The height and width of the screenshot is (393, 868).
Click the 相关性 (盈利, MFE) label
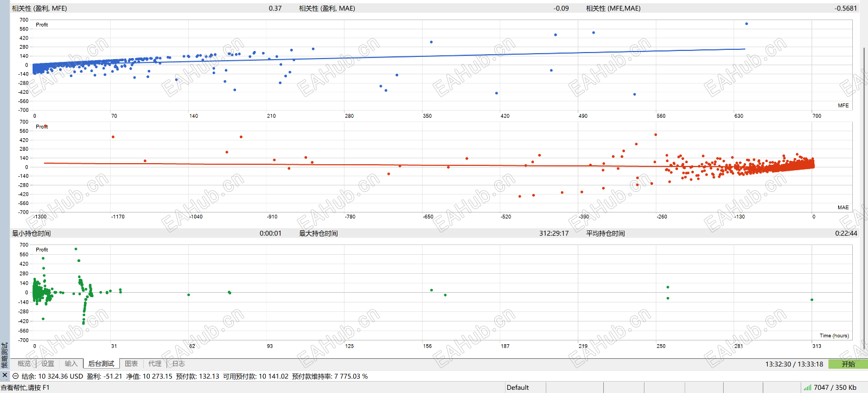40,8
